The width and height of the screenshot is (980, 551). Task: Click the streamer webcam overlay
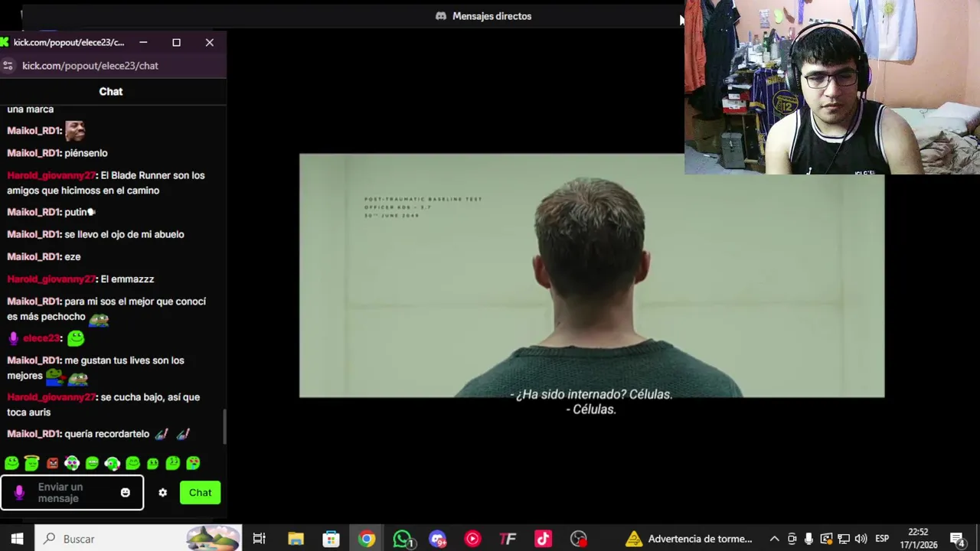(832, 87)
